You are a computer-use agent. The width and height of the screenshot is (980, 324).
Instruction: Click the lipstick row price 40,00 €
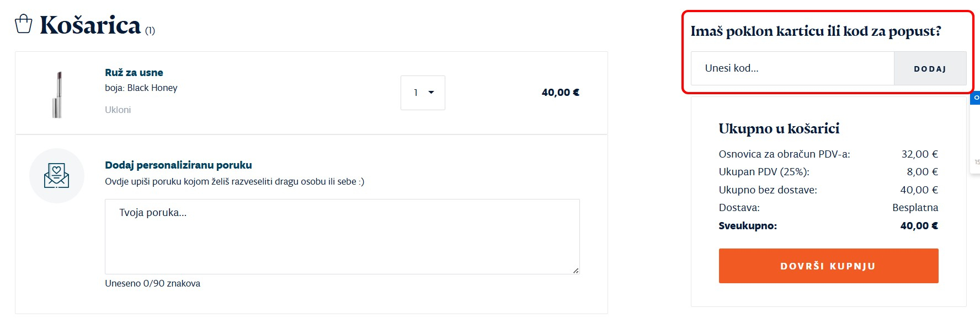[560, 93]
